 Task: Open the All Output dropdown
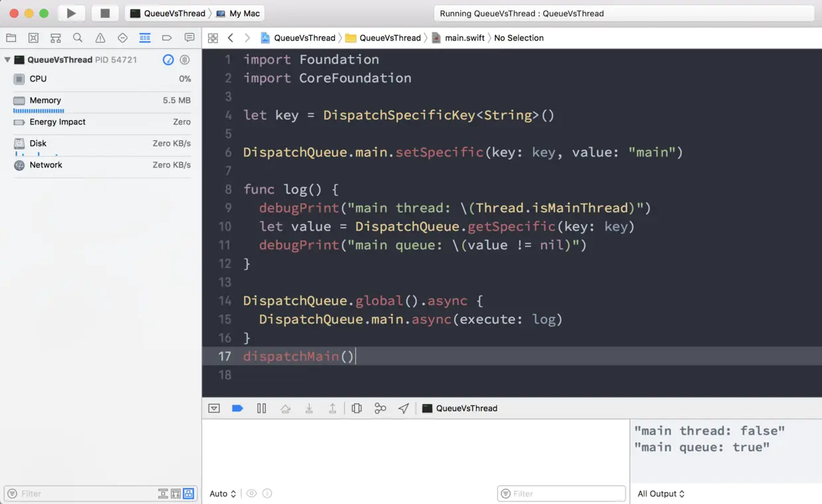660,493
